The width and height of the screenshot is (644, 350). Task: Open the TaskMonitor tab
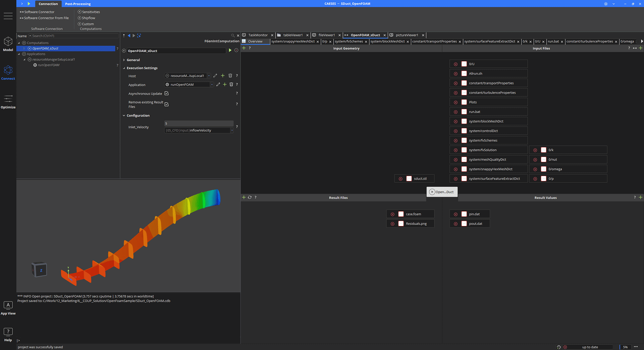258,35
